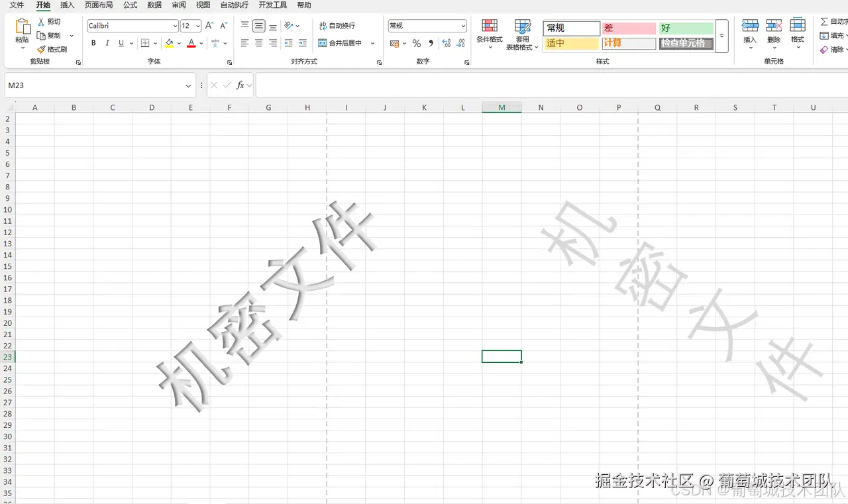Toggle italic formatting
Screen dimensions: 848x504
point(106,43)
